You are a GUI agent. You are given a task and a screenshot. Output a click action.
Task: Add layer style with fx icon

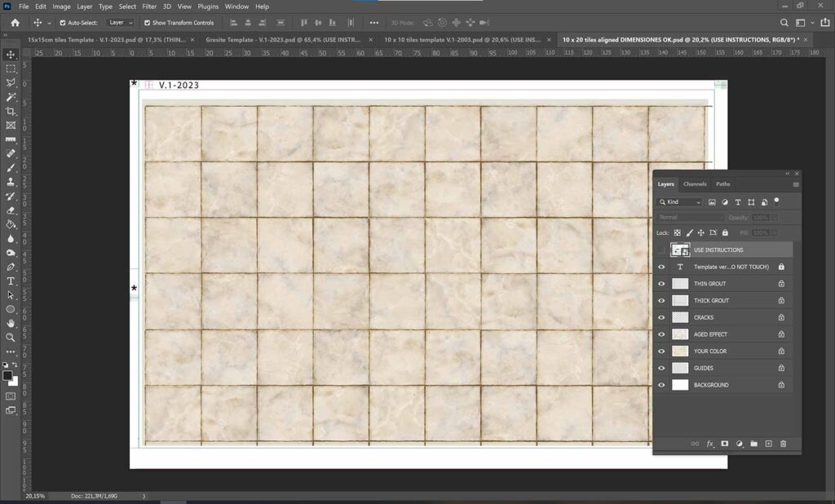click(x=709, y=444)
